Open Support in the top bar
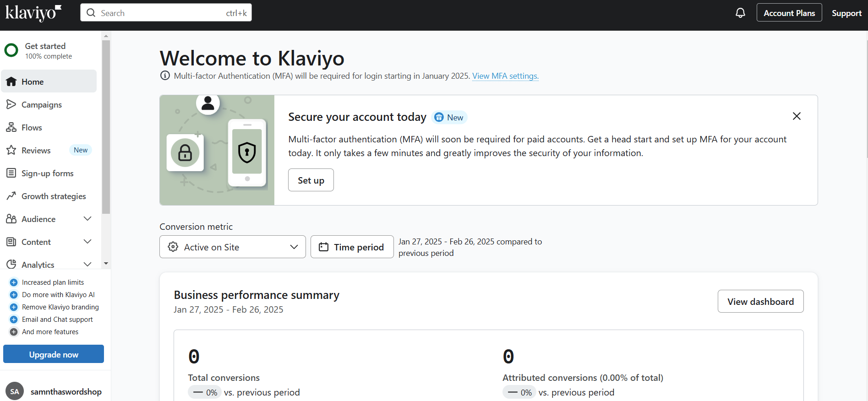Viewport: 868px width, 401px height. click(x=846, y=13)
